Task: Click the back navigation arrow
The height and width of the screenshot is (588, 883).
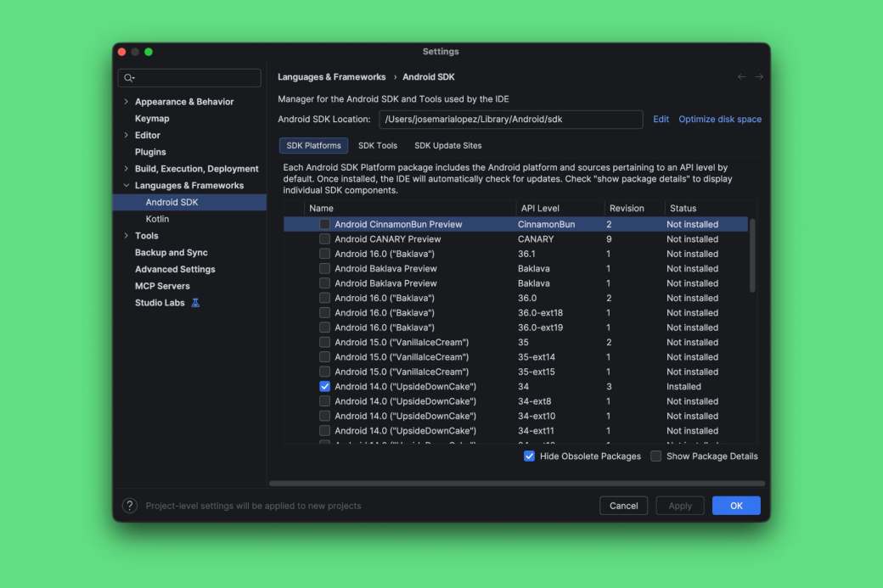Action: tap(741, 77)
